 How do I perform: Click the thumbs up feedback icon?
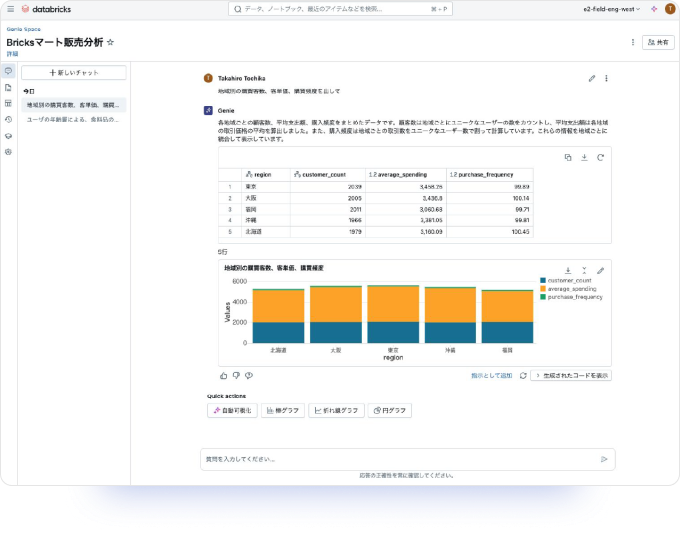tap(223, 376)
